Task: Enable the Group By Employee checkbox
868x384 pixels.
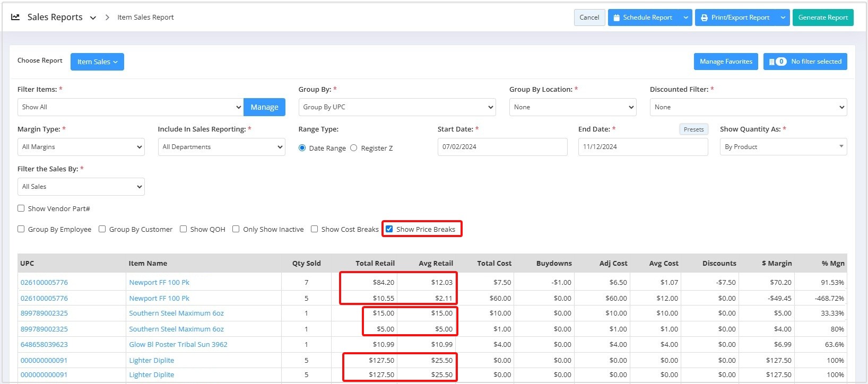Action: (21, 229)
